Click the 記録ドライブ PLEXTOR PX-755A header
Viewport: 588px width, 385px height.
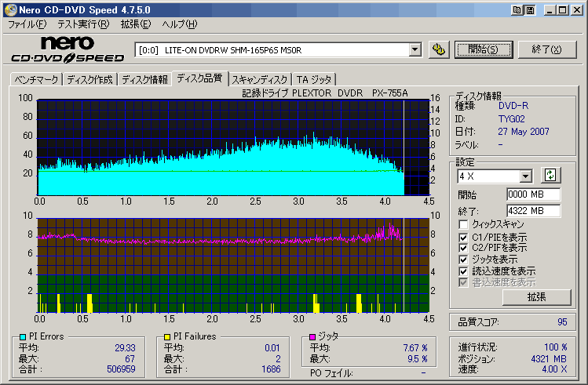(x=325, y=93)
